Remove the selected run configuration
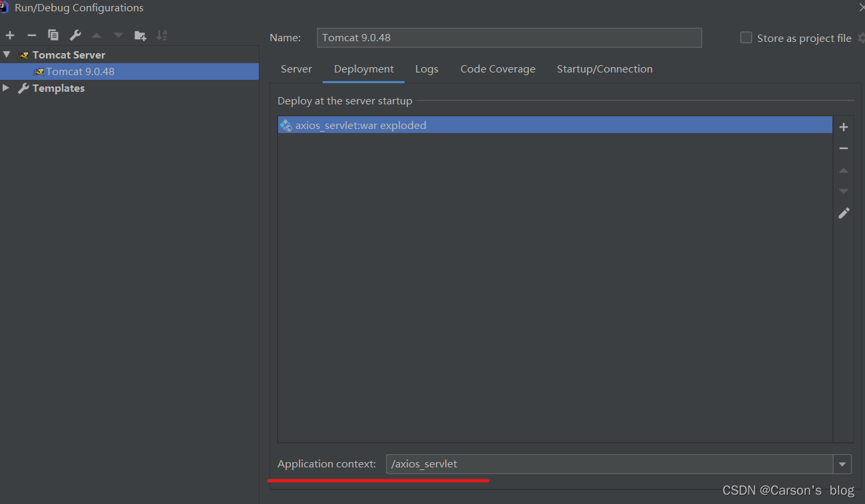The height and width of the screenshot is (504, 865). tap(31, 35)
